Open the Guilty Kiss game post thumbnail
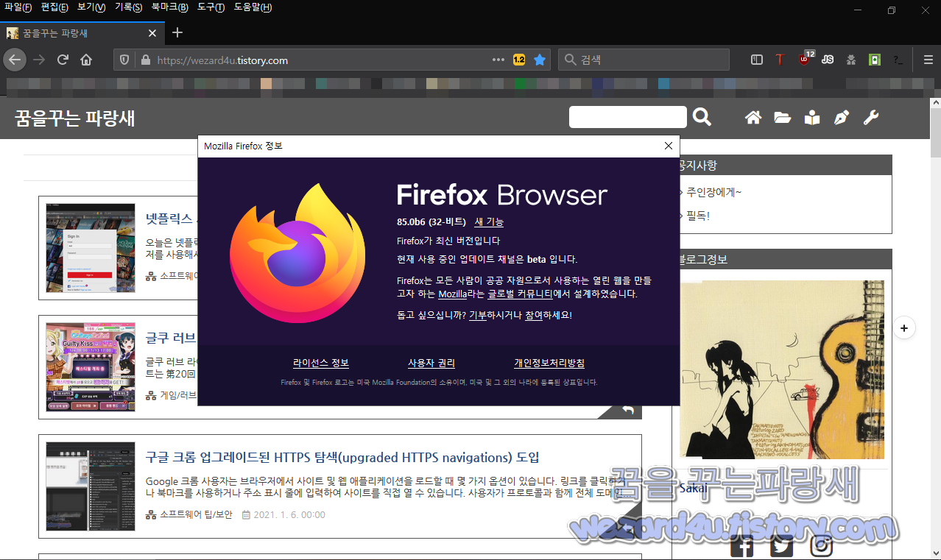Viewport: 941px width, 560px height. pyautogui.click(x=91, y=366)
